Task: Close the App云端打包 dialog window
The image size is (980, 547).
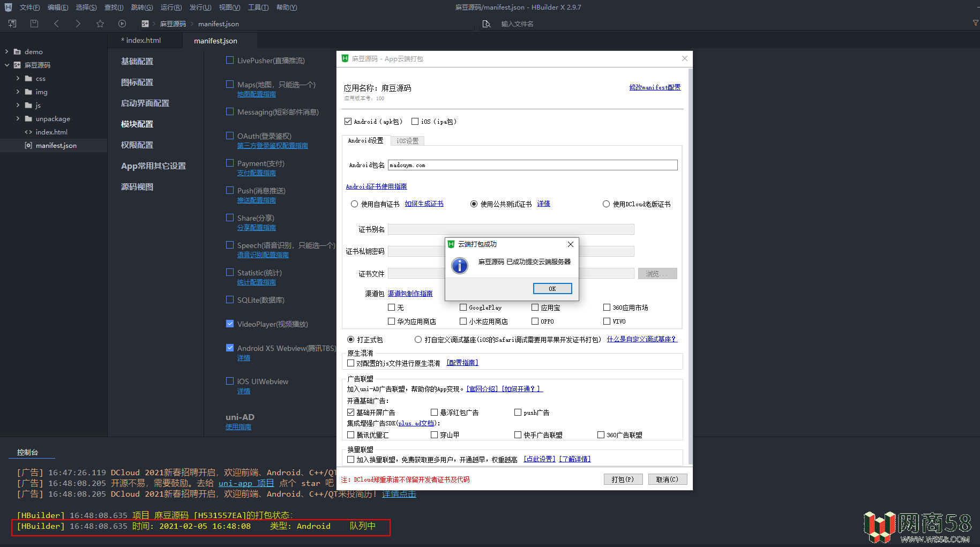Action: point(684,58)
